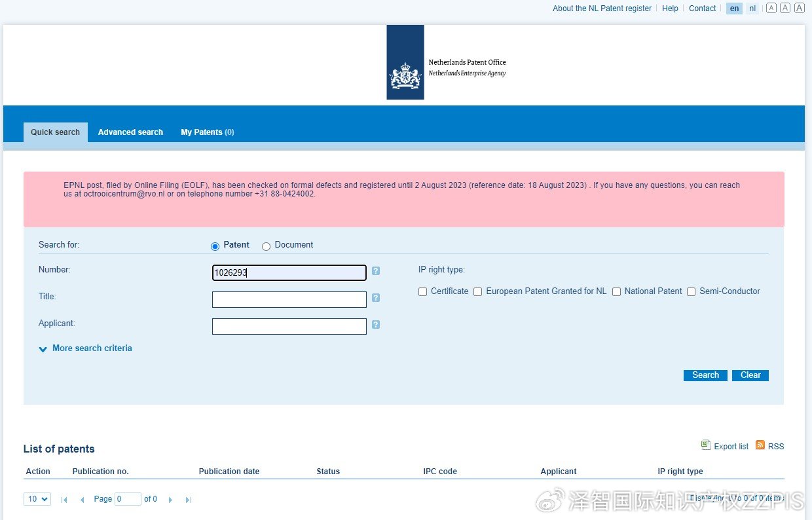
Task: Go to last page of results
Action: (189, 500)
